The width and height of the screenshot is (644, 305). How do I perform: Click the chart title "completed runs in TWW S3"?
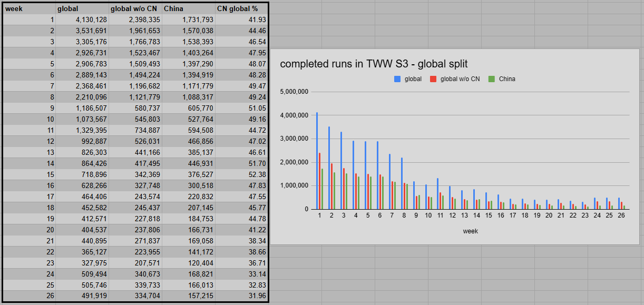click(x=342, y=63)
